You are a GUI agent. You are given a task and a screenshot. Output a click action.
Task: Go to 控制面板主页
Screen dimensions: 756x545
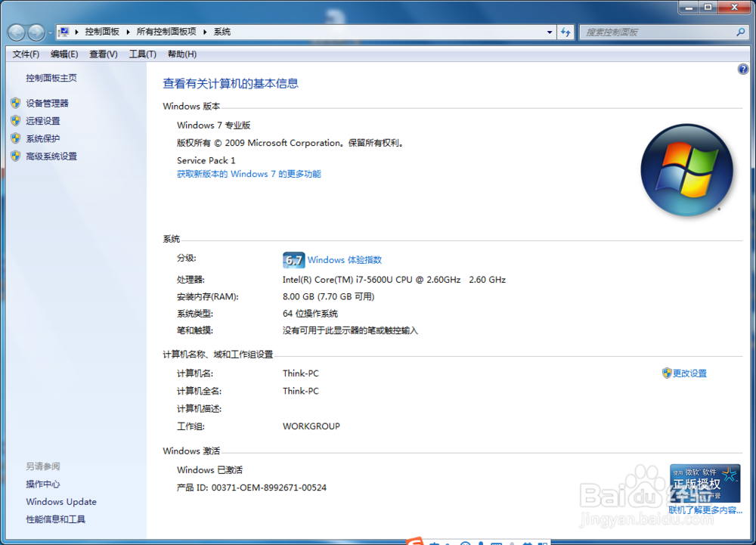tap(51, 78)
